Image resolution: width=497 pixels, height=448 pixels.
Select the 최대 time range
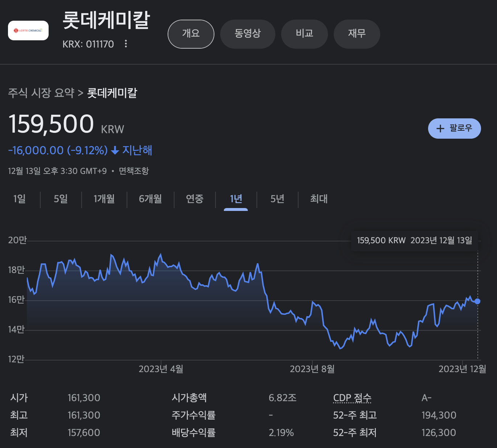click(x=319, y=199)
